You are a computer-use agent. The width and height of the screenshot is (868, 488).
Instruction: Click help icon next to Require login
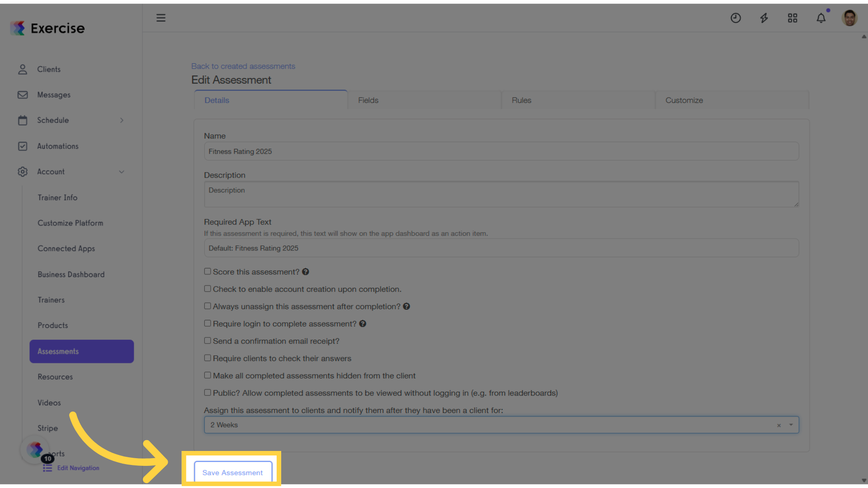tap(363, 324)
